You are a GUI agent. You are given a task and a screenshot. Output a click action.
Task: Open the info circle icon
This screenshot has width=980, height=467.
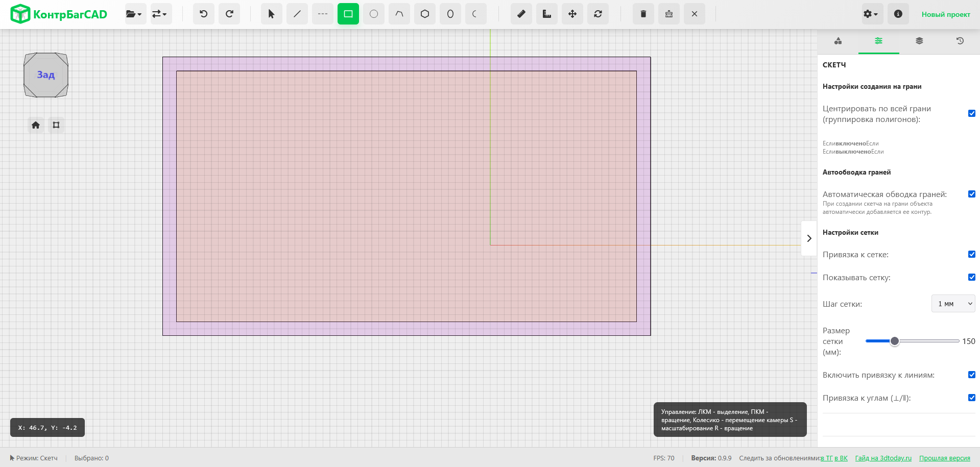point(898,14)
